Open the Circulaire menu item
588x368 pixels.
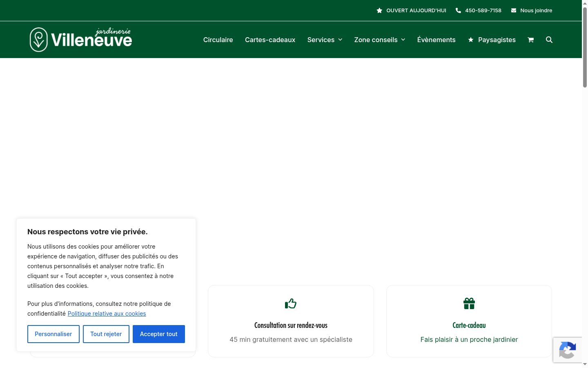(x=218, y=40)
